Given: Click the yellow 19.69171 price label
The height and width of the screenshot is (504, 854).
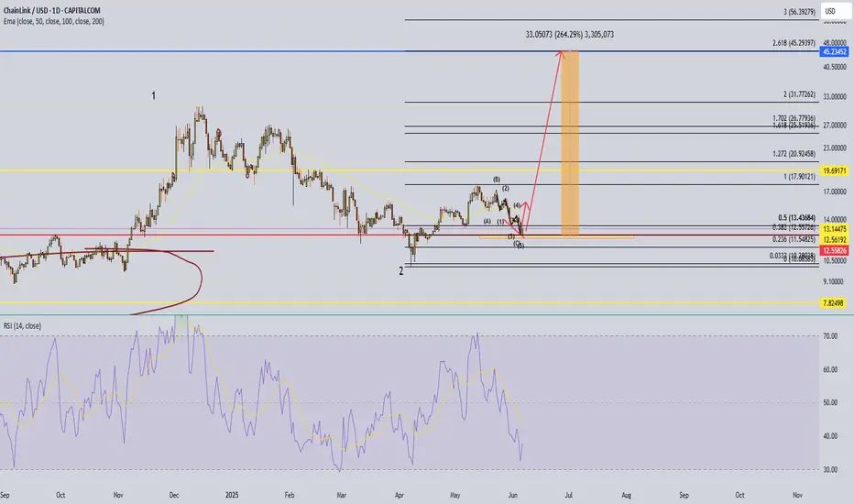Looking at the screenshot, I should point(834,170).
